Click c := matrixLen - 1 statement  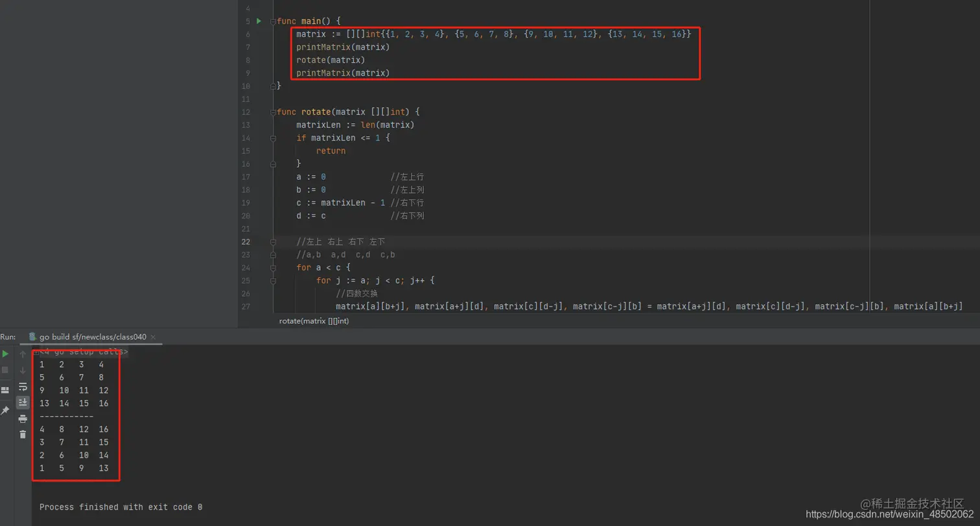[x=340, y=203]
